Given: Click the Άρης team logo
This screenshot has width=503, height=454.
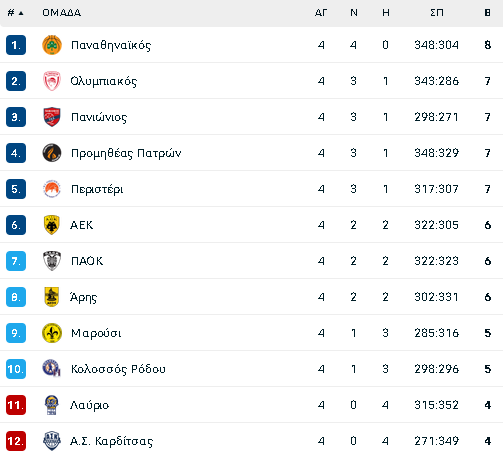Looking at the screenshot, I should [x=52, y=297].
